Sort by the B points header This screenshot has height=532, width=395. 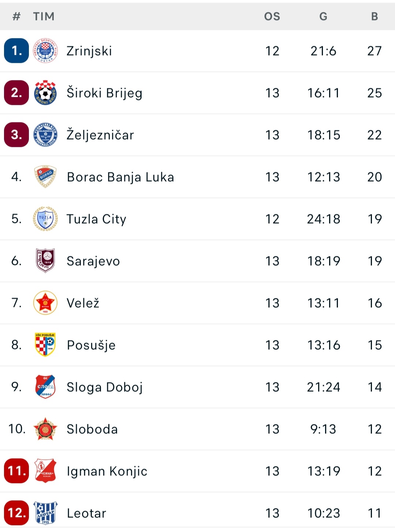tap(375, 16)
